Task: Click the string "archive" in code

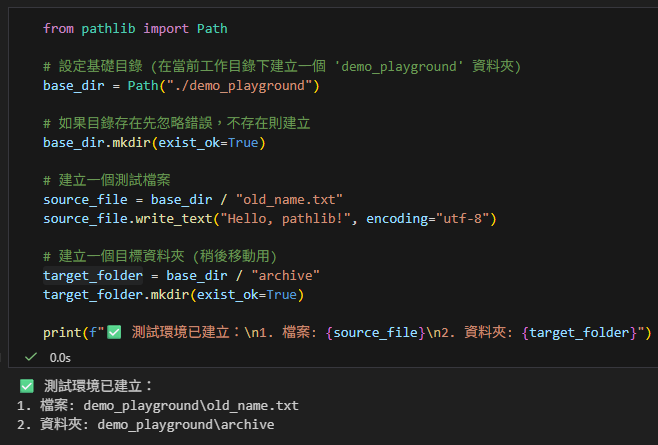Action: (x=285, y=276)
